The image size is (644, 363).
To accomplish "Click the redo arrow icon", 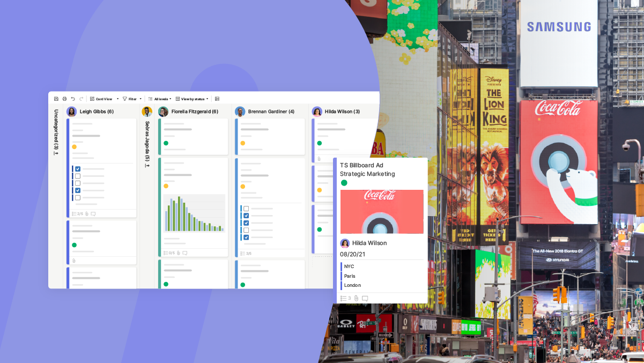I will pos(82,99).
